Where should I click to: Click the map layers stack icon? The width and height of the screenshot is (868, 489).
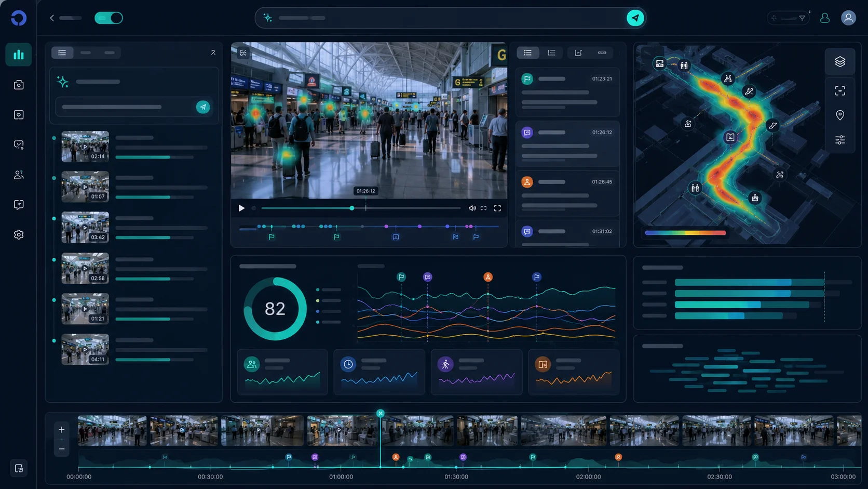[x=840, y=62]
